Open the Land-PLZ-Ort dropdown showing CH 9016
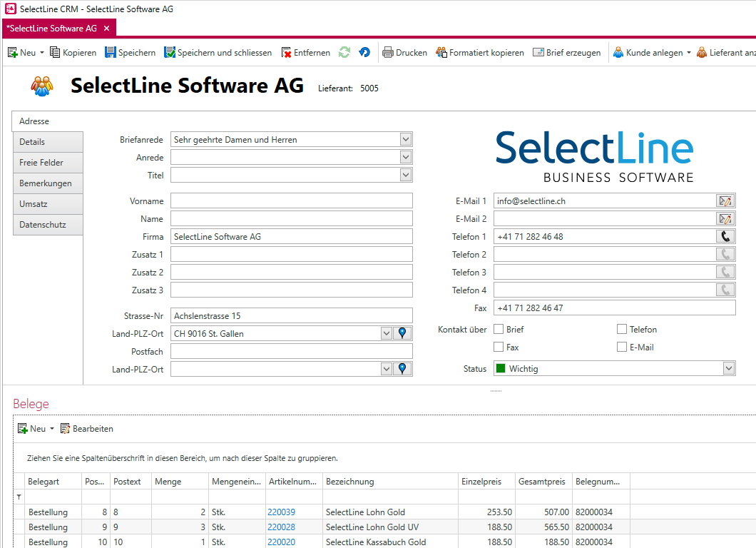The width and height of the screenshot is (756, 548). pos(386,333)
